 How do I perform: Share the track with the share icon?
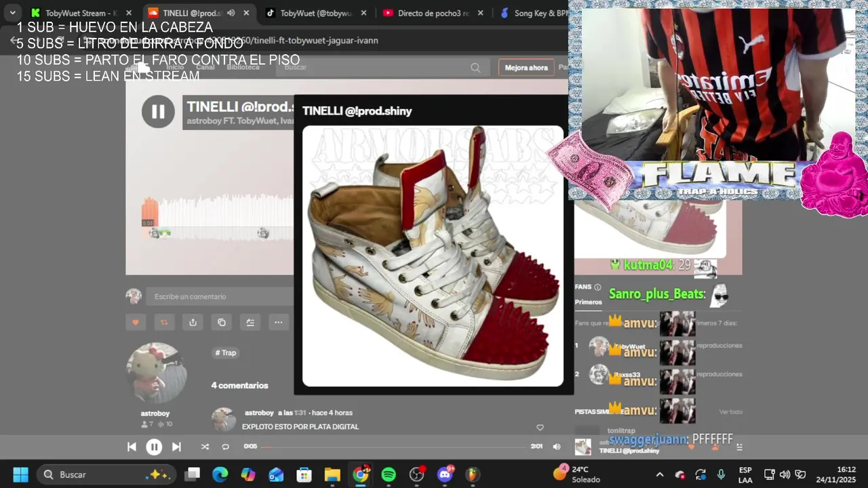click(193, 323)
